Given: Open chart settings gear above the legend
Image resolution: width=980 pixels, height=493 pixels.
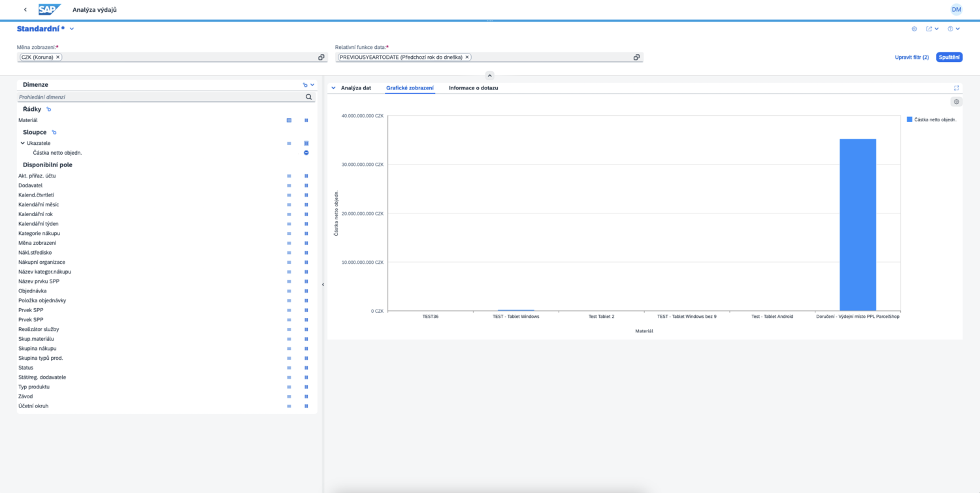Looking at the screenshot, I should (956, 102).
